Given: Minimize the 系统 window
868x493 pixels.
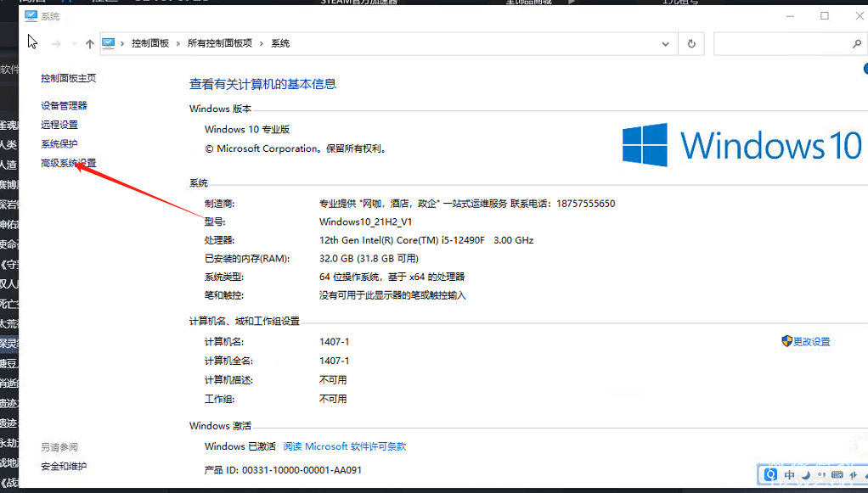Looking at the screenshot, I should pyautogui.click(x=790, y=16).
